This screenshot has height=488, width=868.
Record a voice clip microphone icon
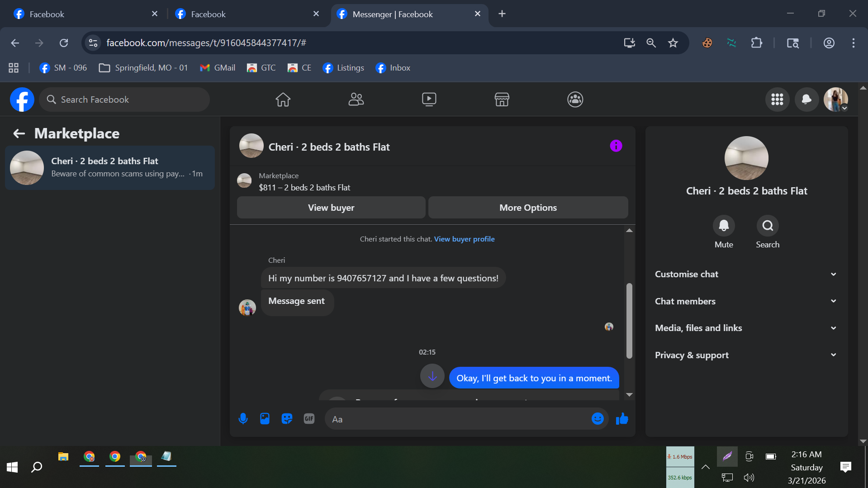pyautogui.click(x=243, y=419)
